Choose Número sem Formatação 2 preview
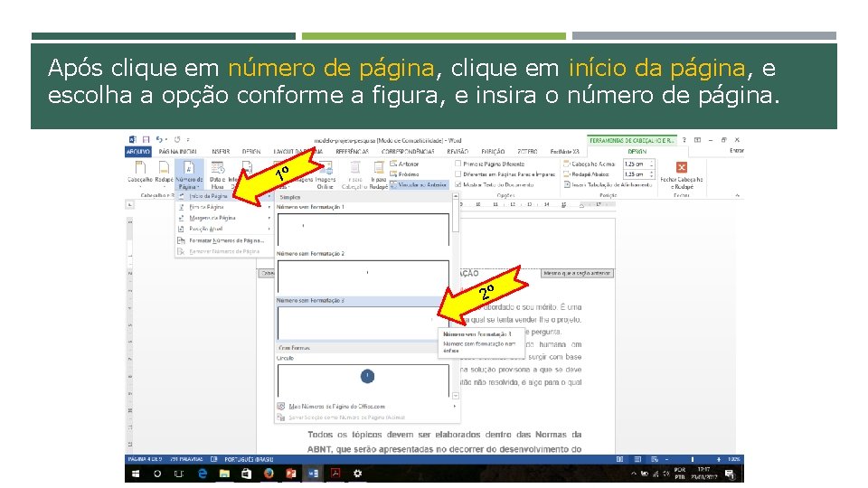 (x=363, y=277)
